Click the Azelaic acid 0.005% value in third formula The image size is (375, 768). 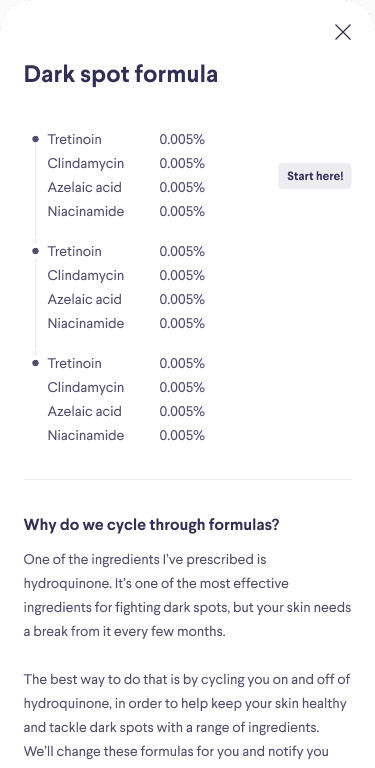(182, 411)
